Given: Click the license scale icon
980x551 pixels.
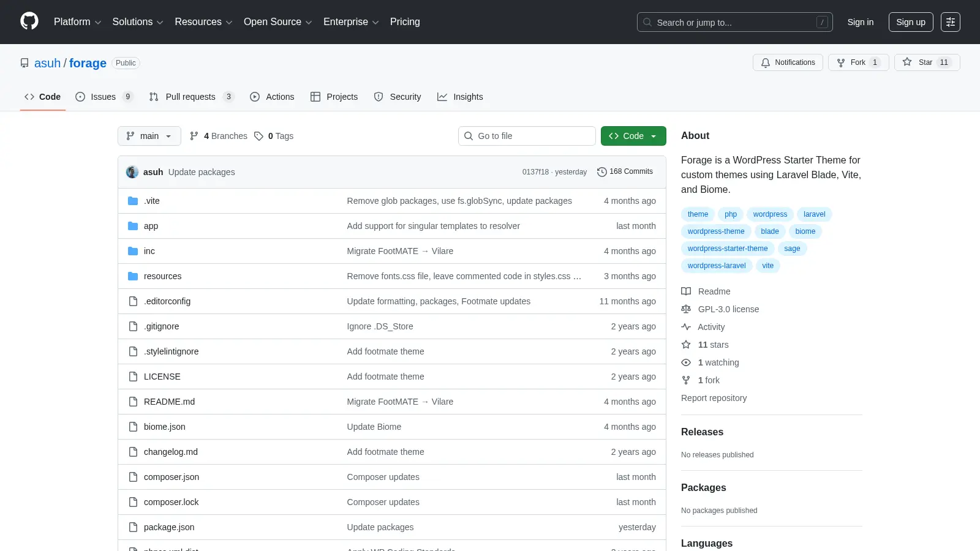Looking at the screenshot, I should (x=686, y=309).
